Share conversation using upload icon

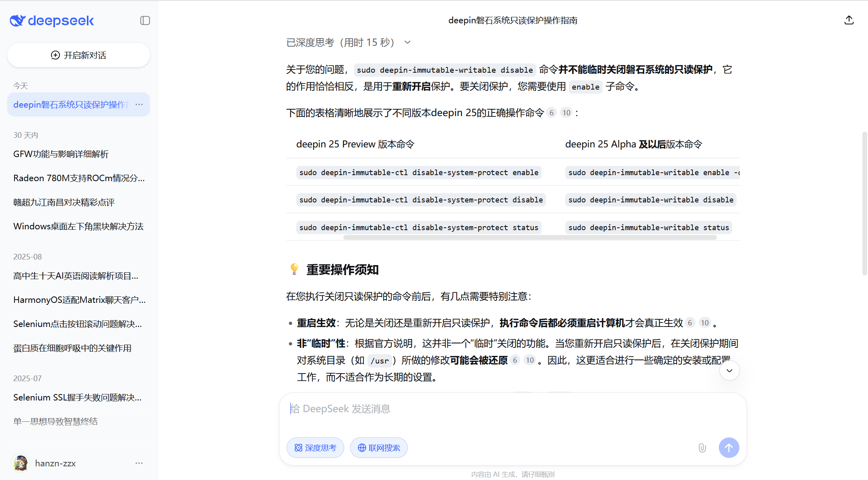tap(849, 20)
